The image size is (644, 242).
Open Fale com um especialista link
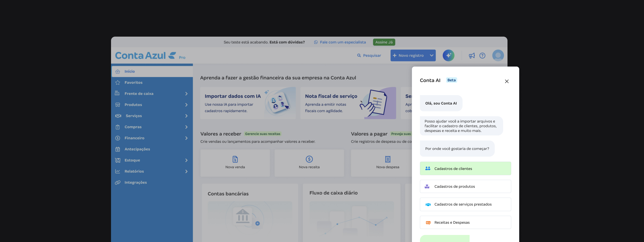[343, 42]
